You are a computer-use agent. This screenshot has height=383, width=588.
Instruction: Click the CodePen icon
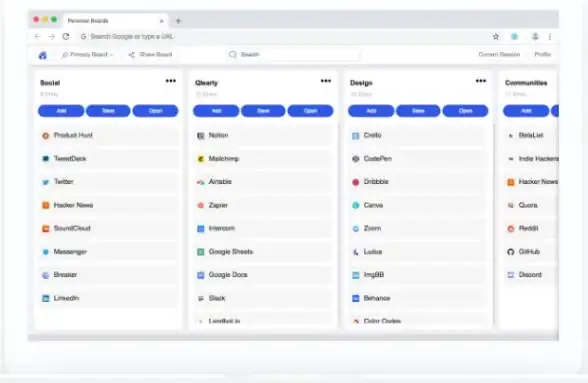pos(356,159)
